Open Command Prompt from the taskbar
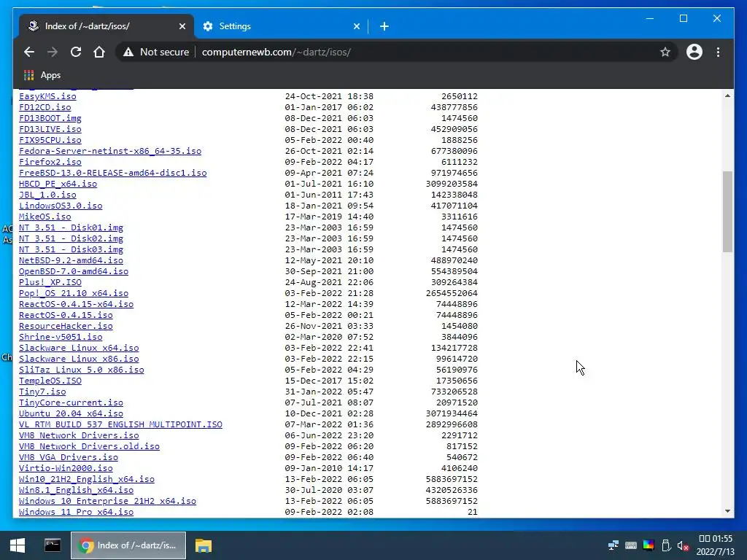Image resolution: width=747 pixels, height=560 pixels. click(53, 545)
